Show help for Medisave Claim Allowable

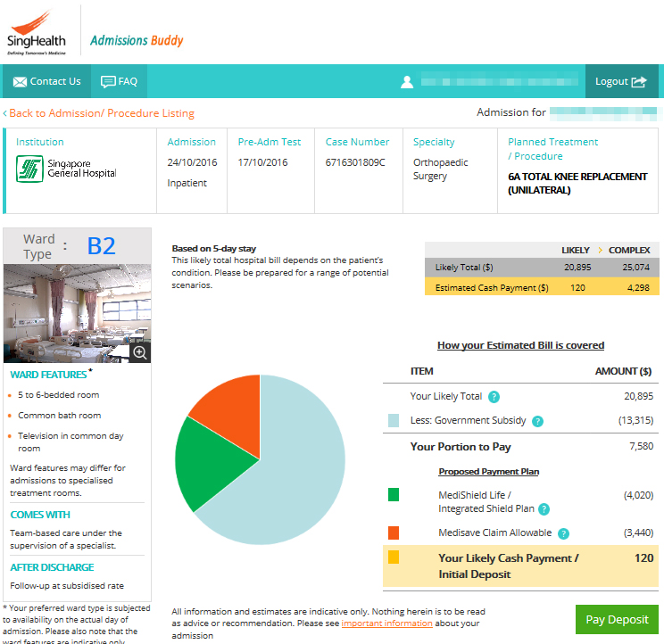(563, 533)
